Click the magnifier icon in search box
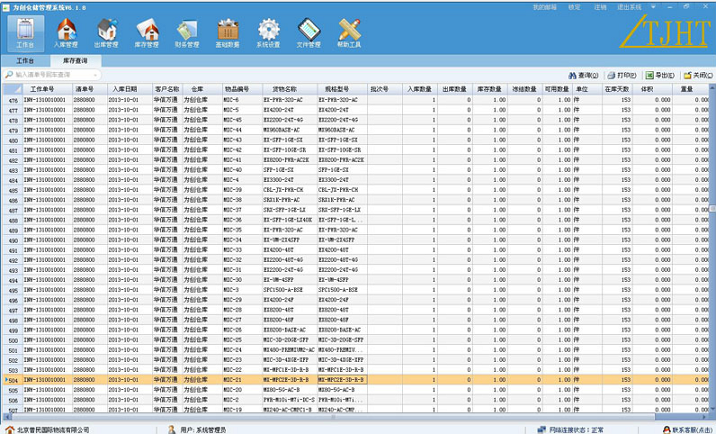 coord(9,74)
